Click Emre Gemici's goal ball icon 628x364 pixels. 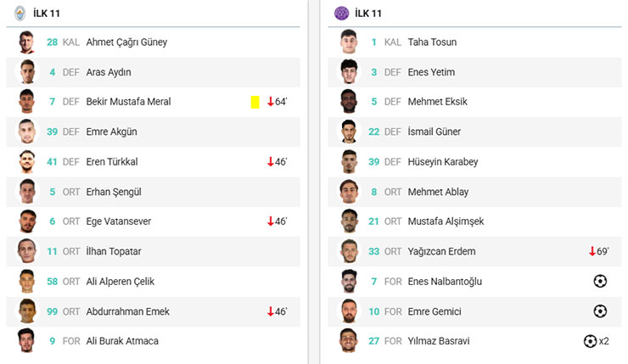(600, 311)
